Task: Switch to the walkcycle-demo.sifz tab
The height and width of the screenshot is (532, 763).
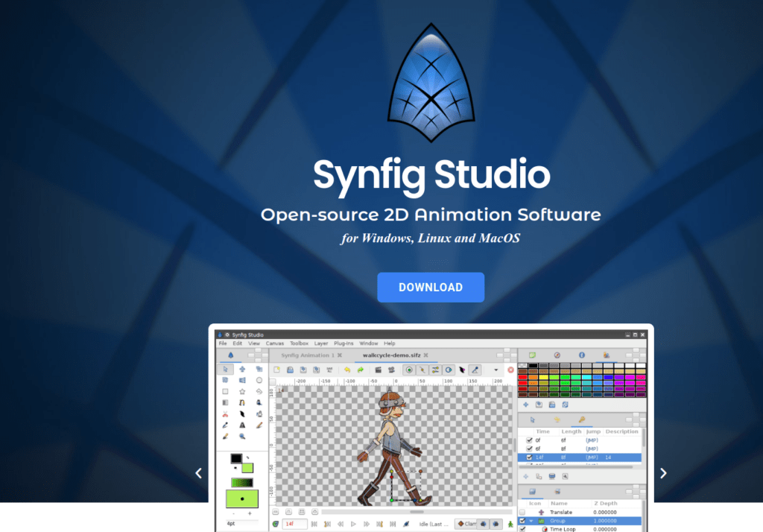Action: coord(392,355)
